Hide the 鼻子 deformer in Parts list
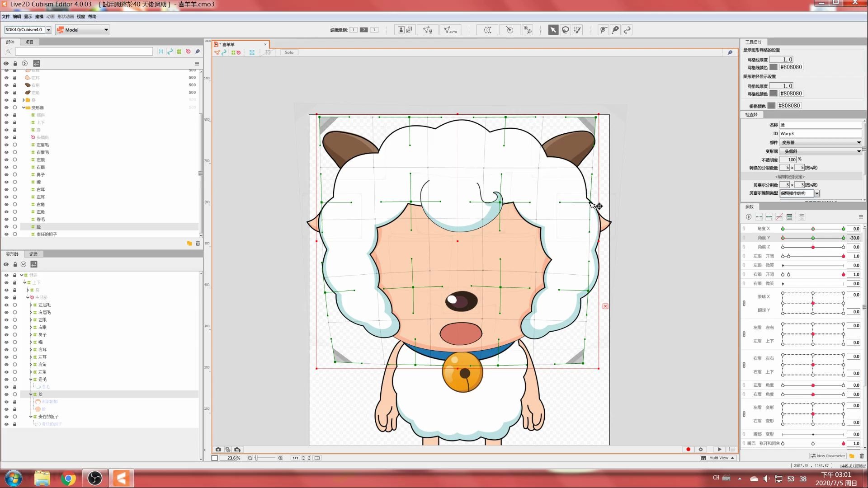The image size is (868, 488). pyautogui.click(x=6, y=175)
